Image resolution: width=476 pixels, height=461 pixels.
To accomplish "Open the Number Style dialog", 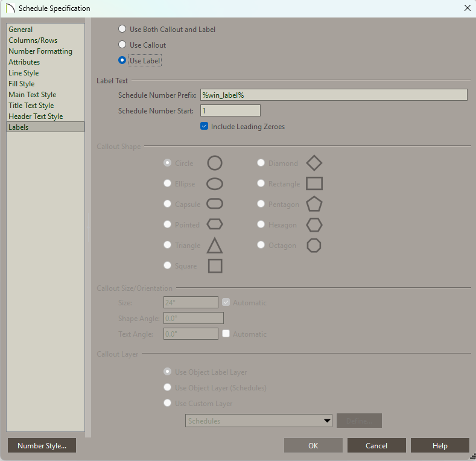I will click(42, 446).
